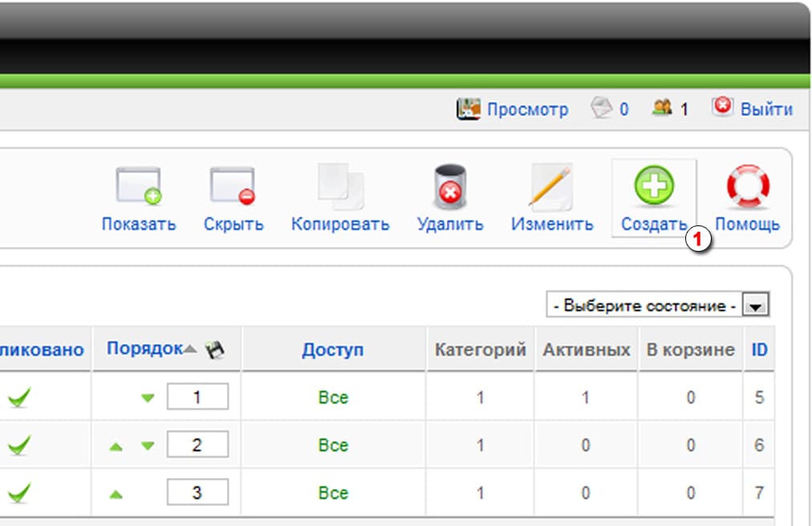Click the Показать toolbar icon

coord(138,186)
